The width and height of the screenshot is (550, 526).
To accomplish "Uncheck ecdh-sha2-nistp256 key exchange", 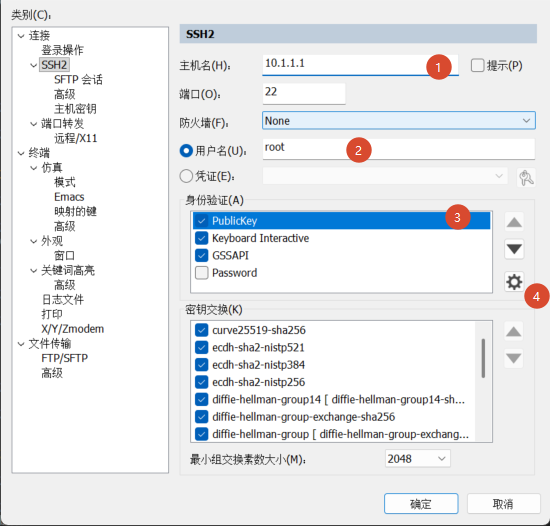I will click(x=201, y=382).
